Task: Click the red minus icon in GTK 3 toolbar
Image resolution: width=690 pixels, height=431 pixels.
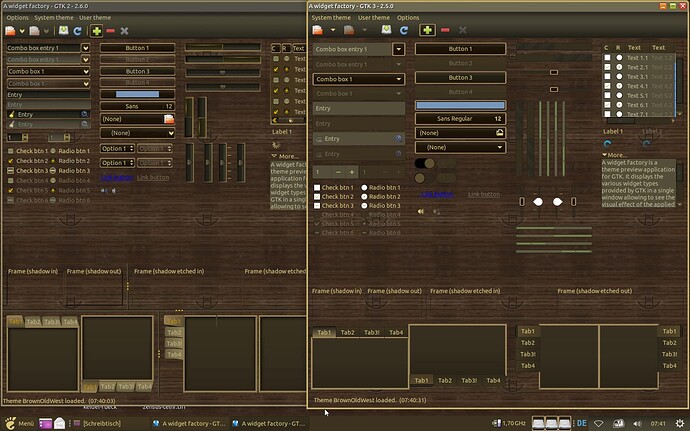Action: (x=445, y=30)
